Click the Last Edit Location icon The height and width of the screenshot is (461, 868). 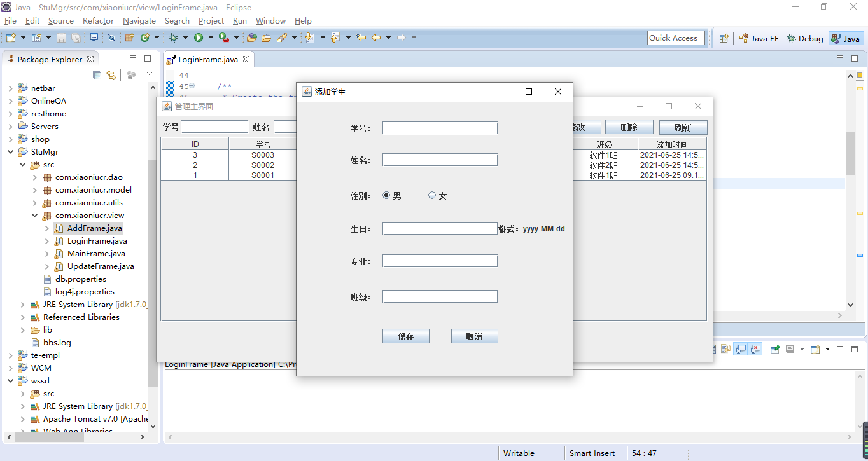[x=361, y=38]
